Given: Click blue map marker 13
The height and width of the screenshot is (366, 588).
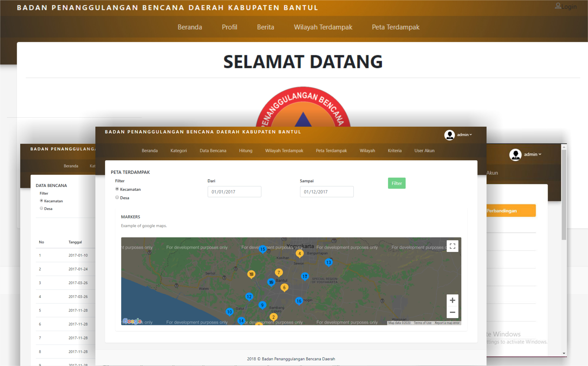Looking at the screenshot, I should (328, 262).
